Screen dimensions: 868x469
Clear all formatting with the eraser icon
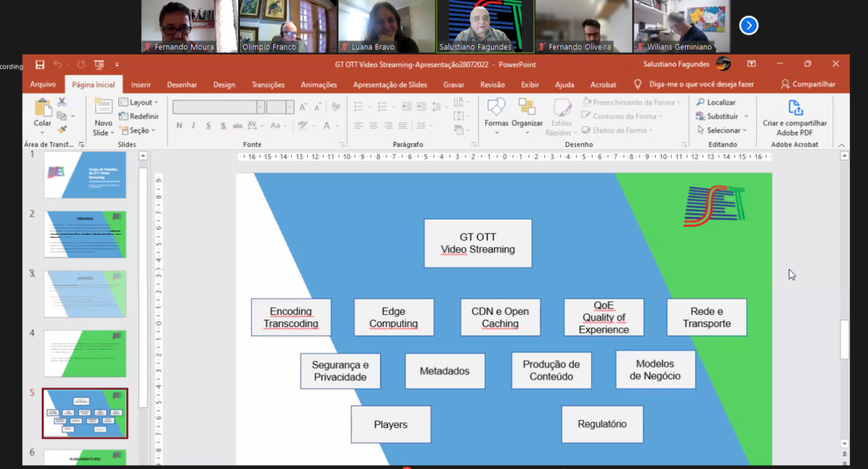335,107
